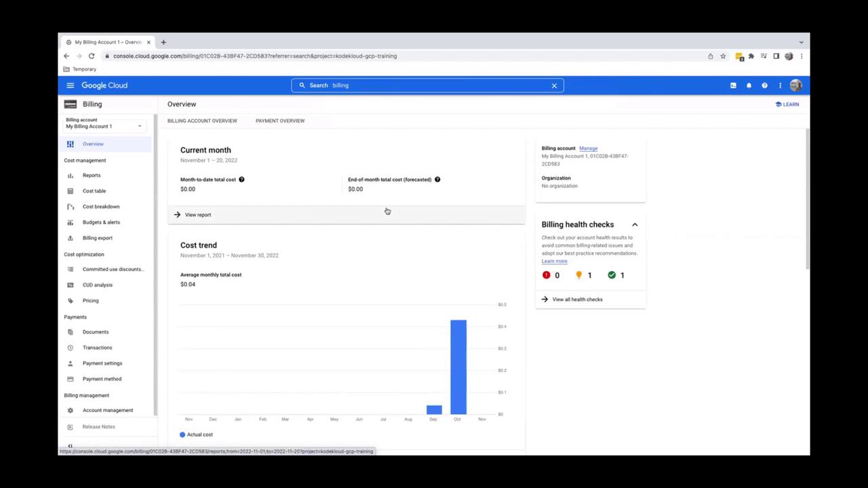Click the Cost table grid icon
868x488 pixels.
tap(71, 191)
